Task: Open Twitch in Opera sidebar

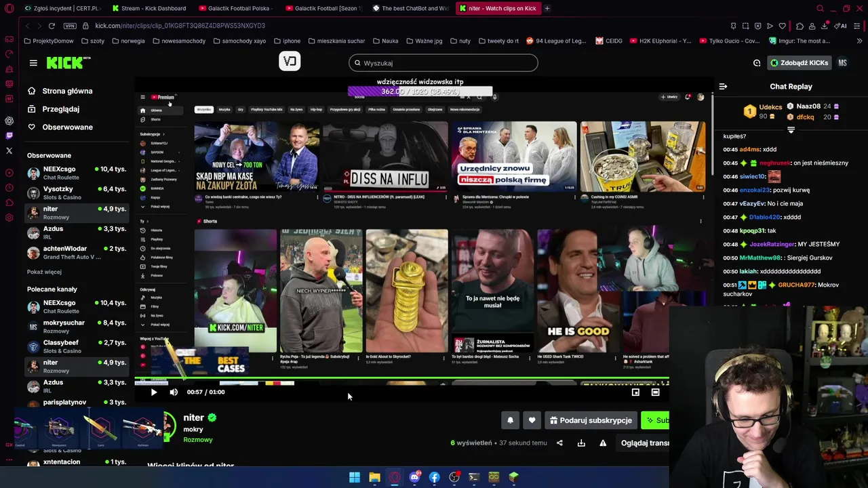Action: pyautogui.click(x=9, y=136)
